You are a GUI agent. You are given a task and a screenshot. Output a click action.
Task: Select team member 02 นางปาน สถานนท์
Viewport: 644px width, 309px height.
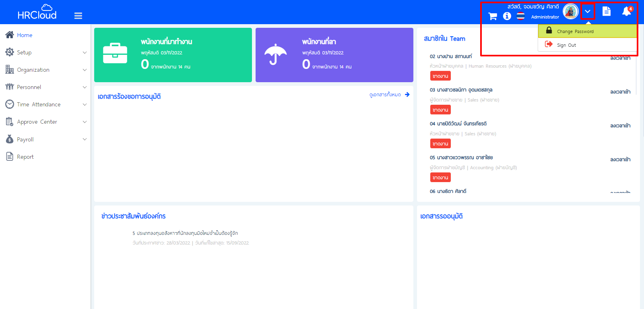(451, 56)
